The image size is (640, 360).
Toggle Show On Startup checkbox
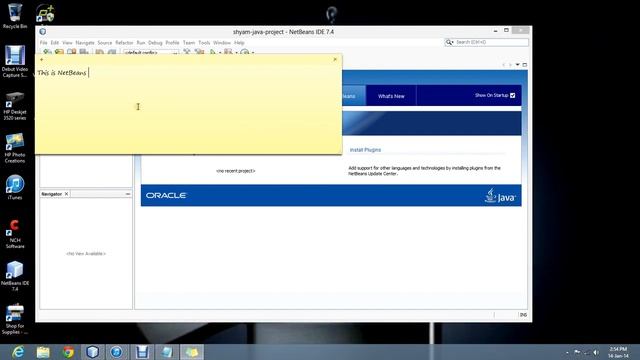[x=513, y=96]
